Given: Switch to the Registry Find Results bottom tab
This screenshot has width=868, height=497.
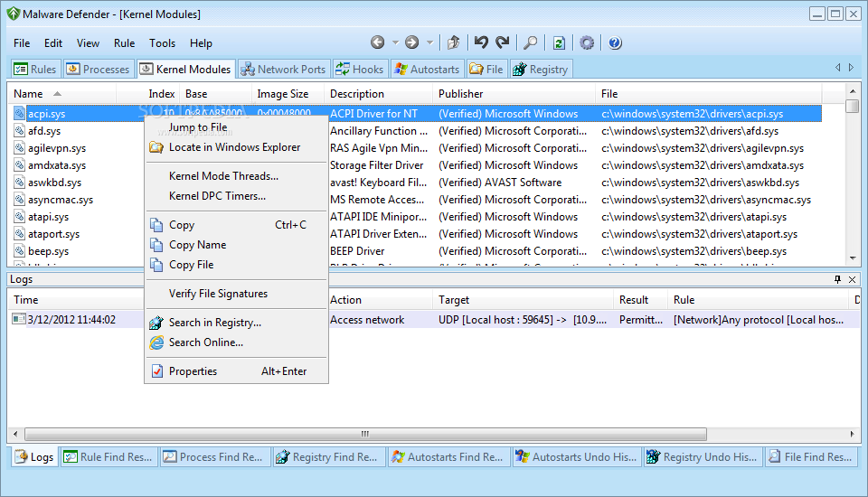Looking at the screenshot, I should pyautogui.click(x=328, y=456).
